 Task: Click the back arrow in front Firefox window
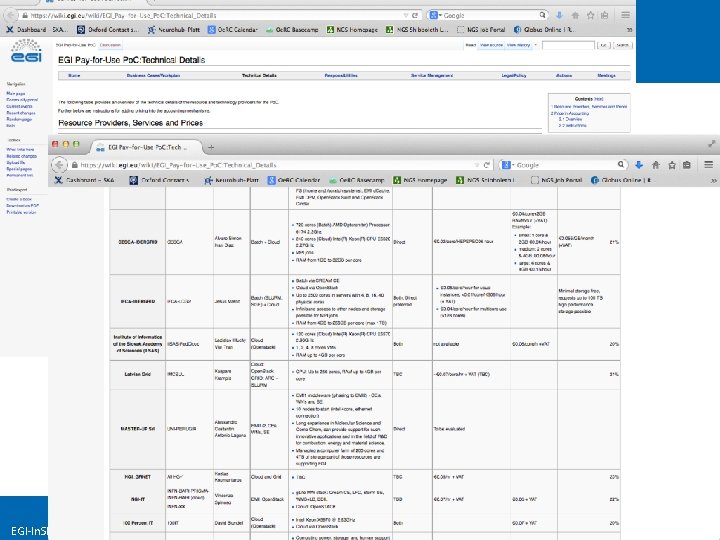[59, 165]
